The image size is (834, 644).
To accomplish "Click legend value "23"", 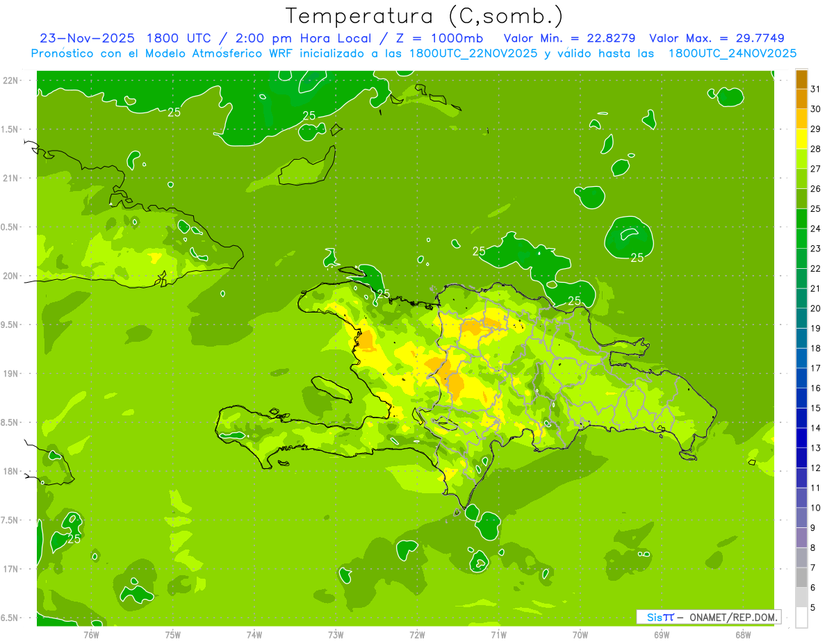I will click(816, 249).
